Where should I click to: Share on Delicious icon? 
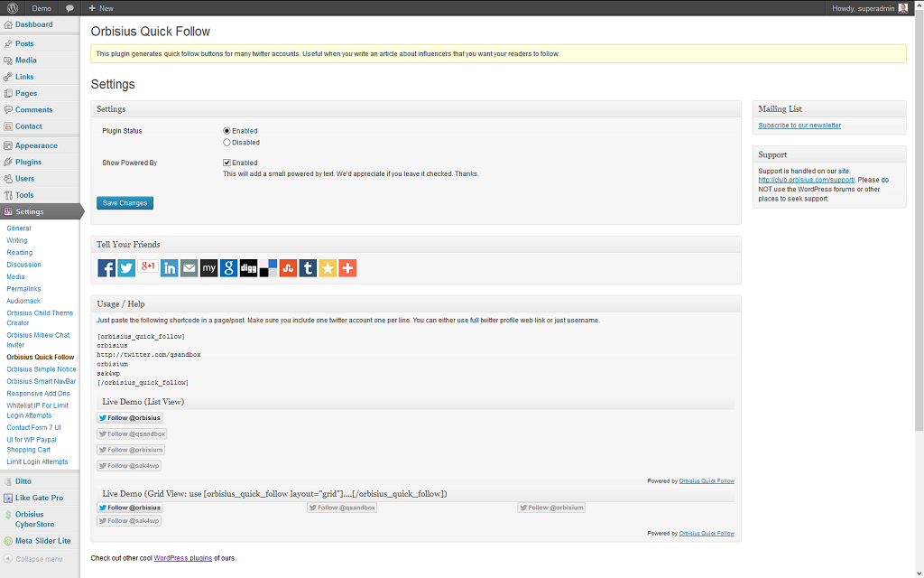(268, 268)
